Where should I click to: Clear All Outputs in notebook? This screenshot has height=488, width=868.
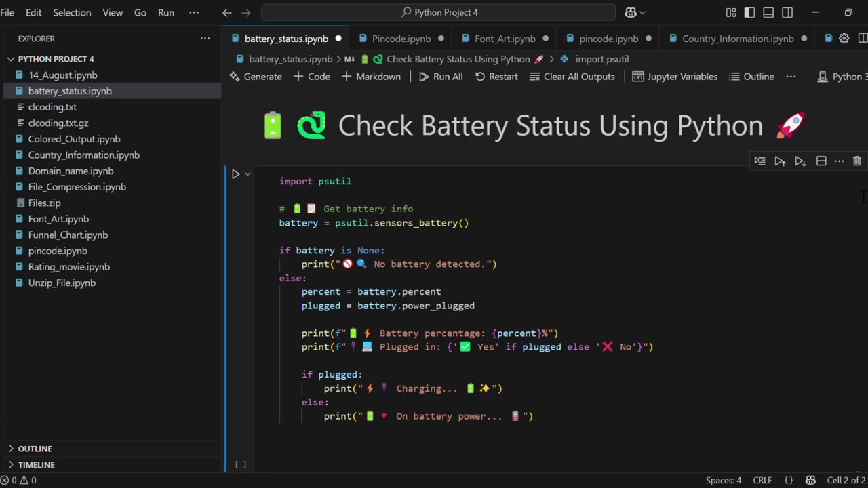(x=572, y=77)
